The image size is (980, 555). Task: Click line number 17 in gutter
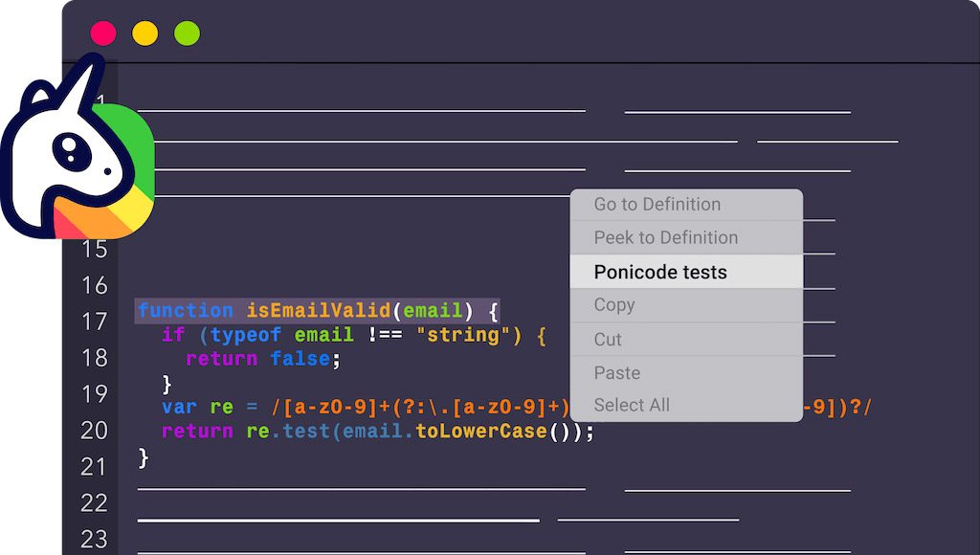point(95,322)
